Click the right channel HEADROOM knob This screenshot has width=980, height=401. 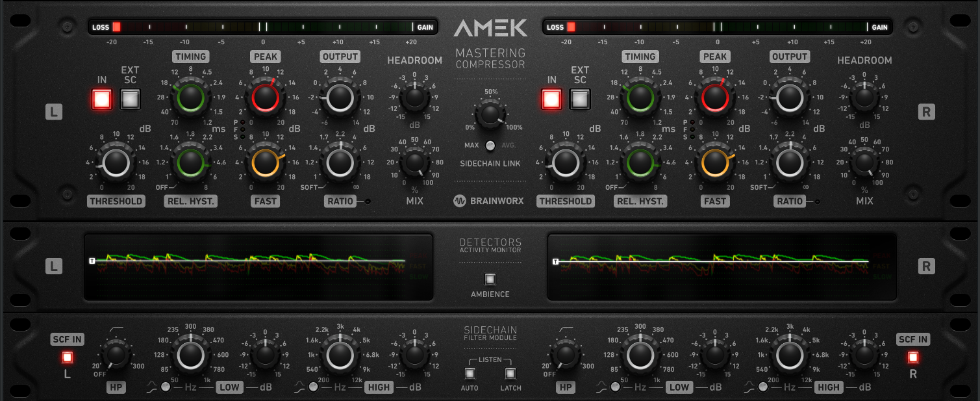click(864, 99)
